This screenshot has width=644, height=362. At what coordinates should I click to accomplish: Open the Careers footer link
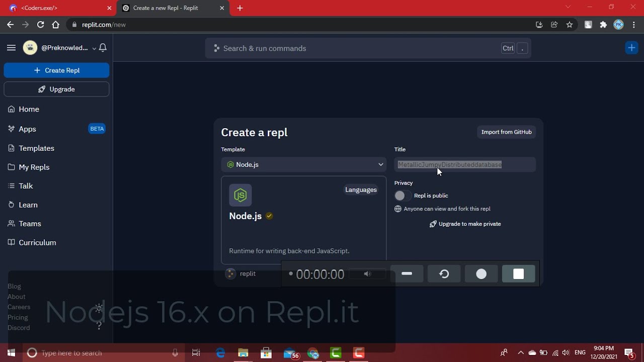(19, 307)
